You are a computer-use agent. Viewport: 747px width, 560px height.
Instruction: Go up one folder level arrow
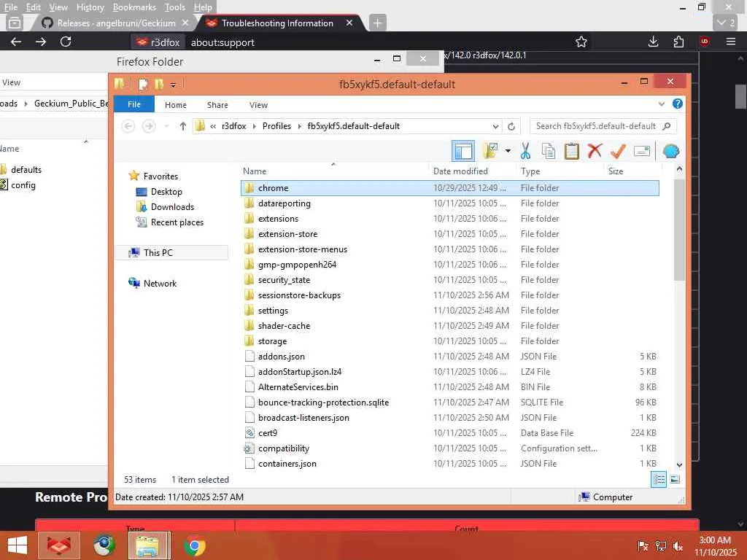point(182,126)
